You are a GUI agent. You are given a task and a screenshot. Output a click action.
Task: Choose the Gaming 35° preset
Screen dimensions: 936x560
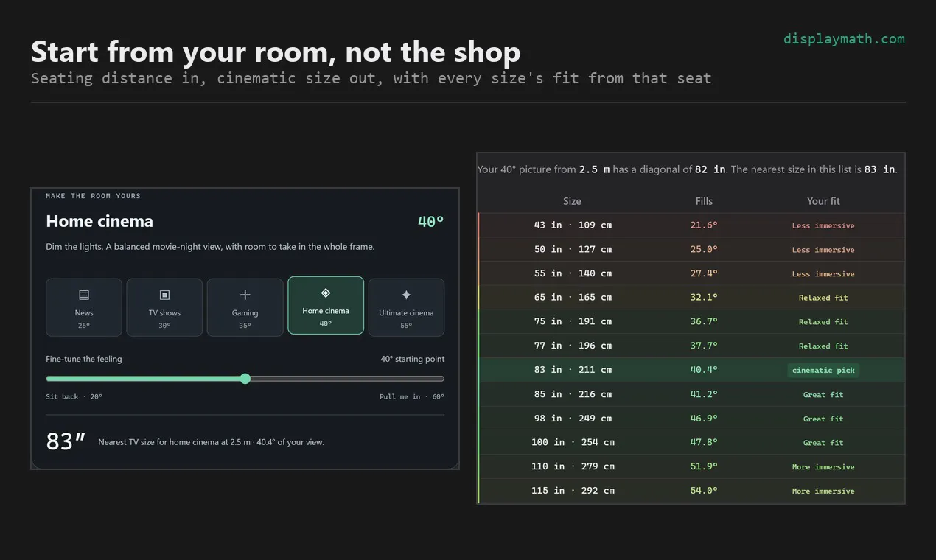(x=245, y=307)
